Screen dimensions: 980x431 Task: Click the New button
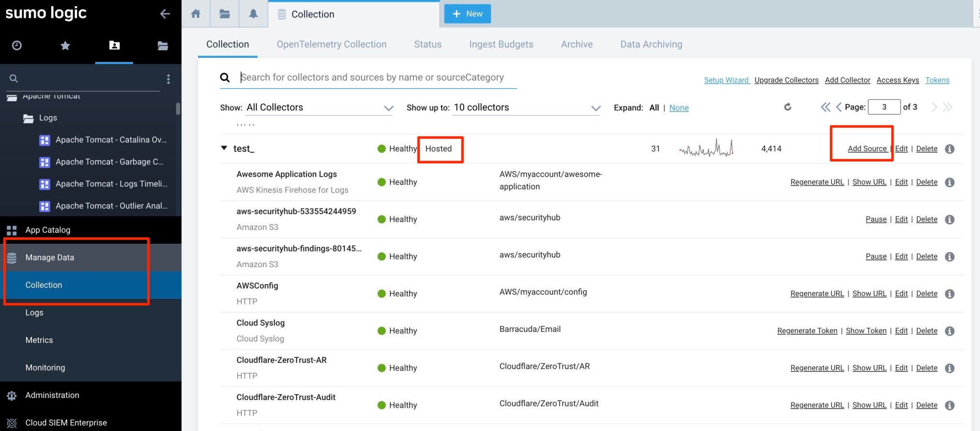coord(467,14)
